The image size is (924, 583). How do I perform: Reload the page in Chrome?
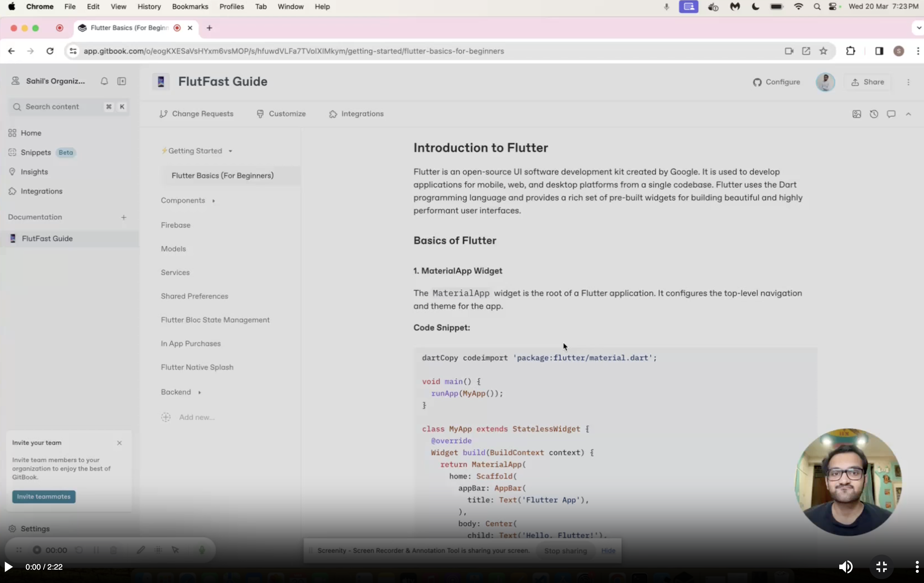click(50, 51)
